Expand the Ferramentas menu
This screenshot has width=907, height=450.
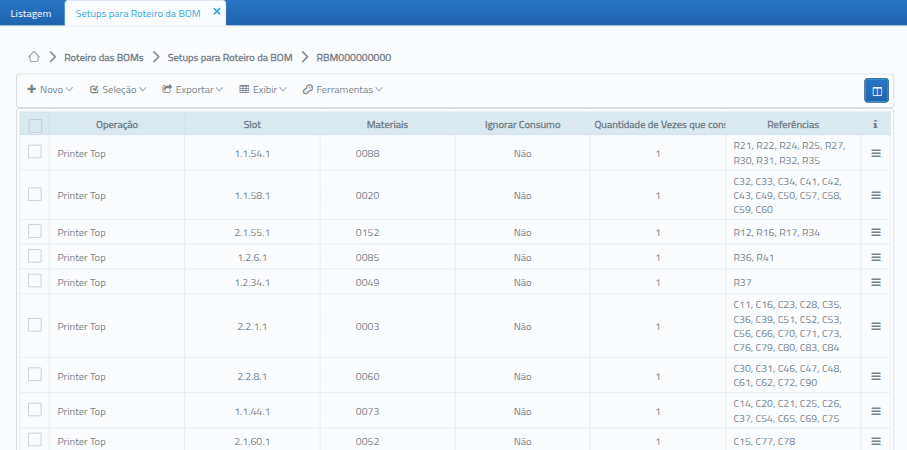342,90
